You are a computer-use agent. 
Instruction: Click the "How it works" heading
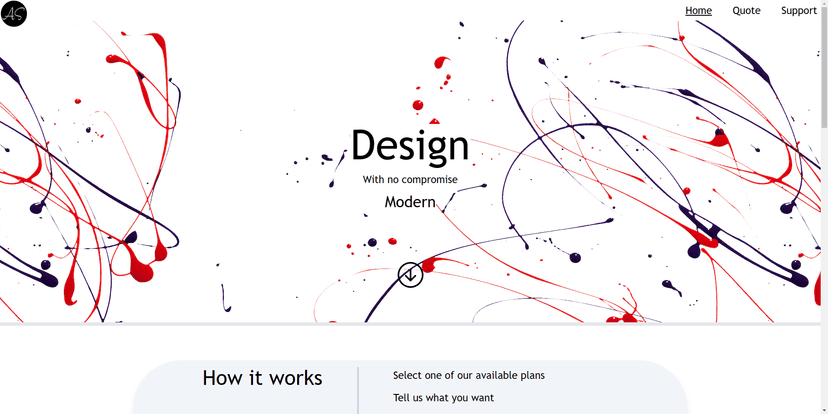tap(262, 378)
